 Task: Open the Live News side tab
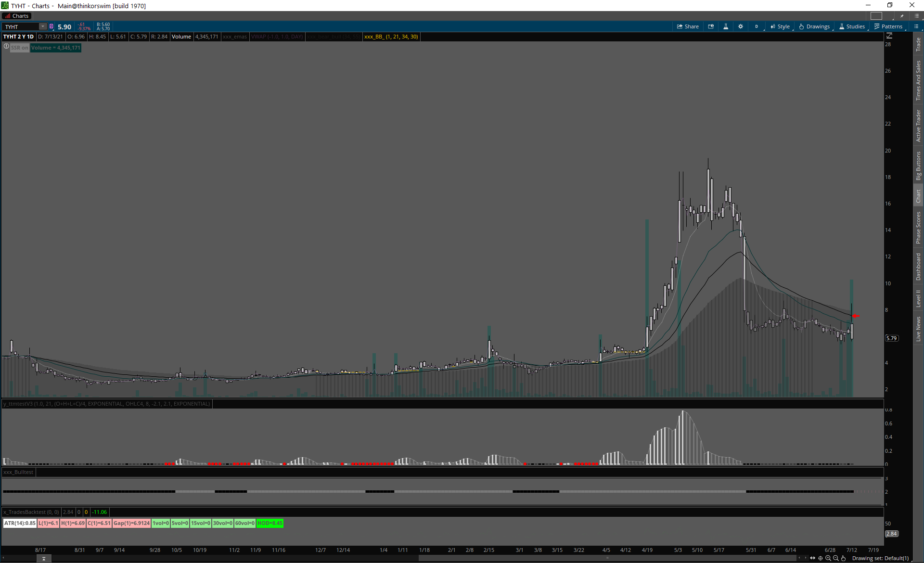point(918,329)
